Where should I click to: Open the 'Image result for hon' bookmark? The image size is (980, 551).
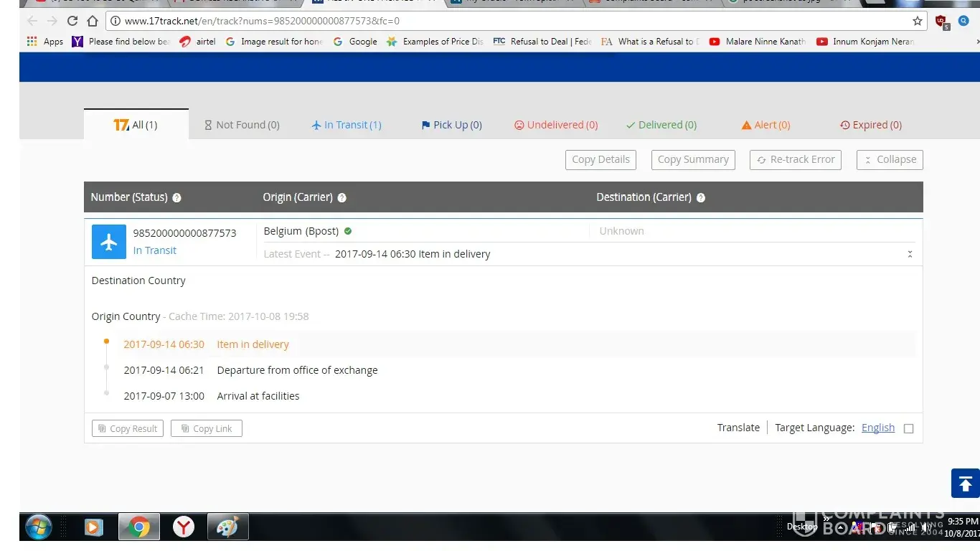click(274, 42)
